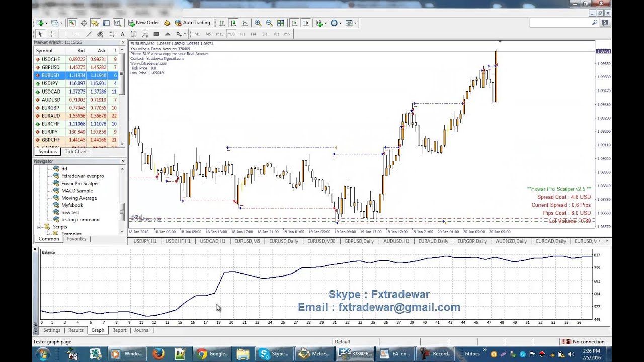Draw a vertical line tool
Viewport: 644px width, 362px height.
[66, 34]
